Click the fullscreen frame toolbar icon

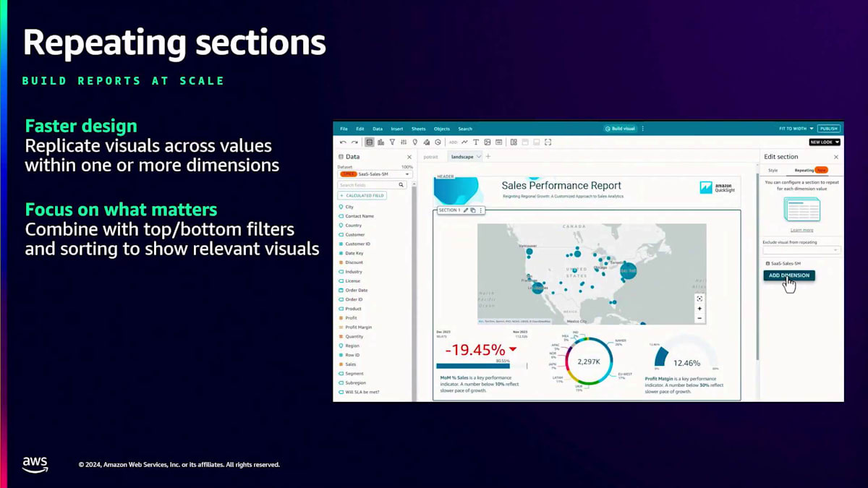548,142
